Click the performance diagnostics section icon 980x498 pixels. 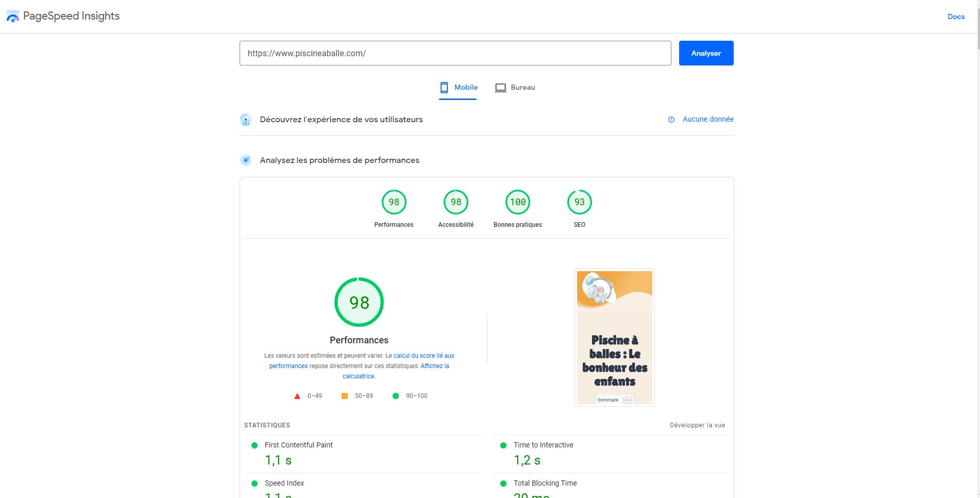[x=246, y=160]
